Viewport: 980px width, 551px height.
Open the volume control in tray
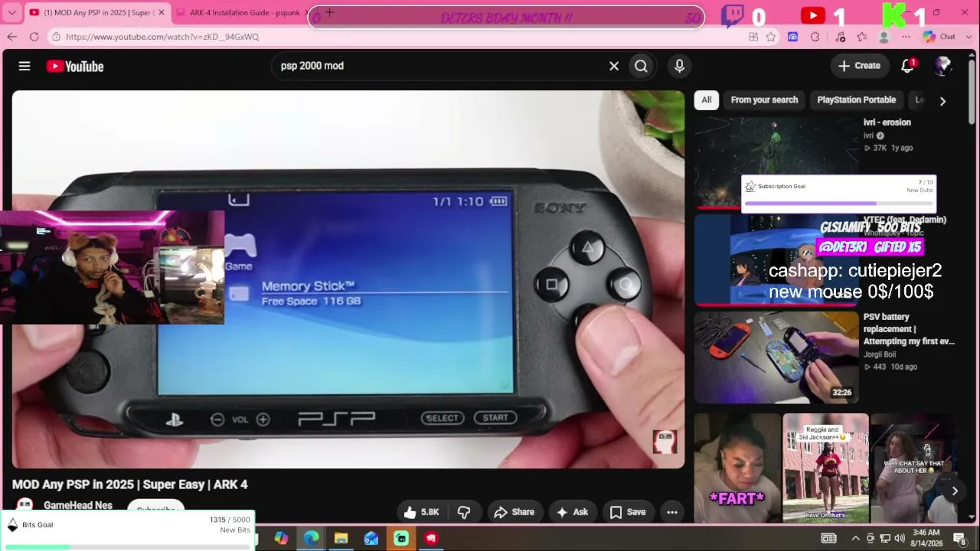coord(899,538)
